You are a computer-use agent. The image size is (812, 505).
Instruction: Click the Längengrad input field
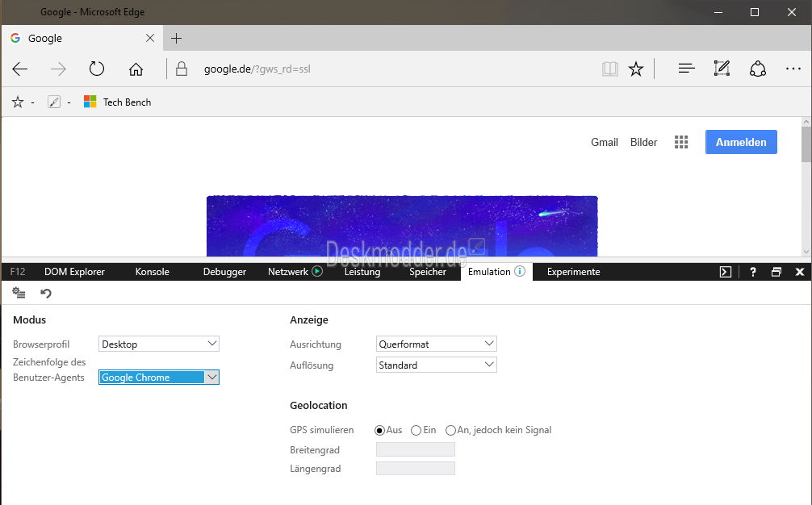coord(416,468)
